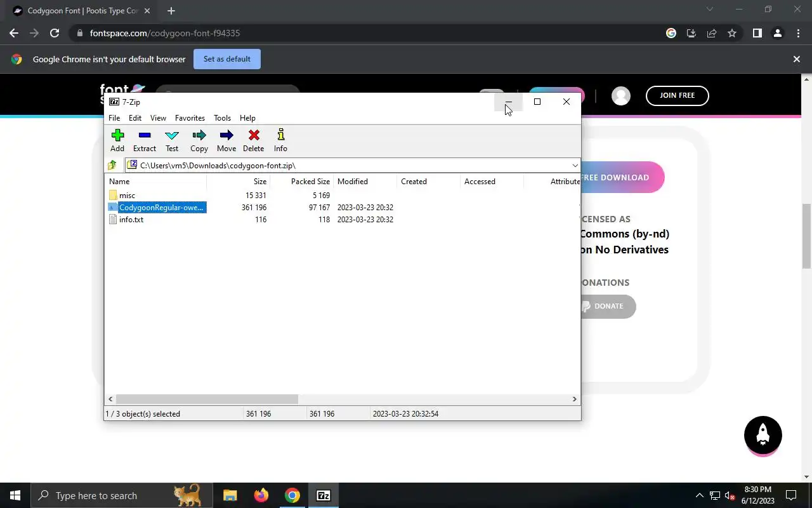Sort by the Modified column header
Screen dimensions: 812x508
(x=365, y=182)
